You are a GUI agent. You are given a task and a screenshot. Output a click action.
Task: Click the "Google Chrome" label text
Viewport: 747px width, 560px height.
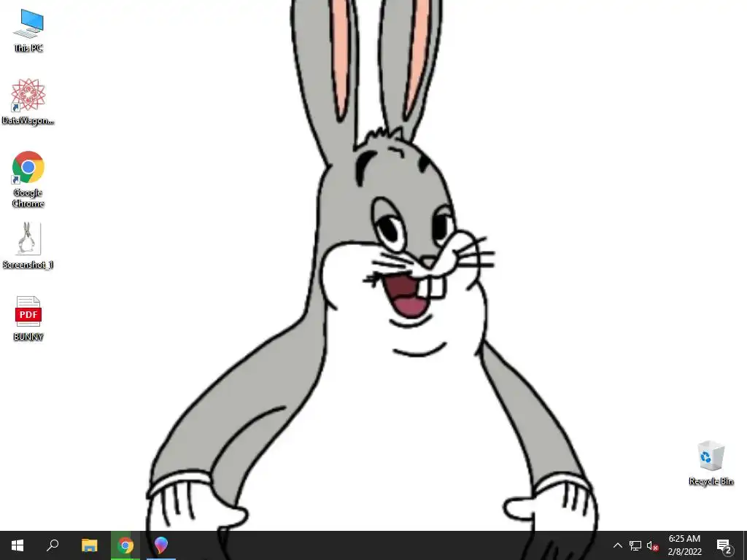click(x=28, y=198)
